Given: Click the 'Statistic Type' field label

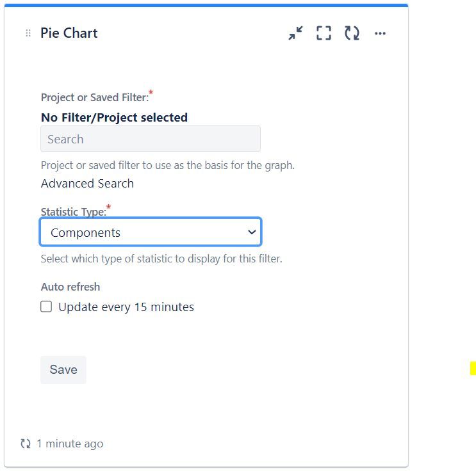Looking at the screenshot, I should (73, 212).
